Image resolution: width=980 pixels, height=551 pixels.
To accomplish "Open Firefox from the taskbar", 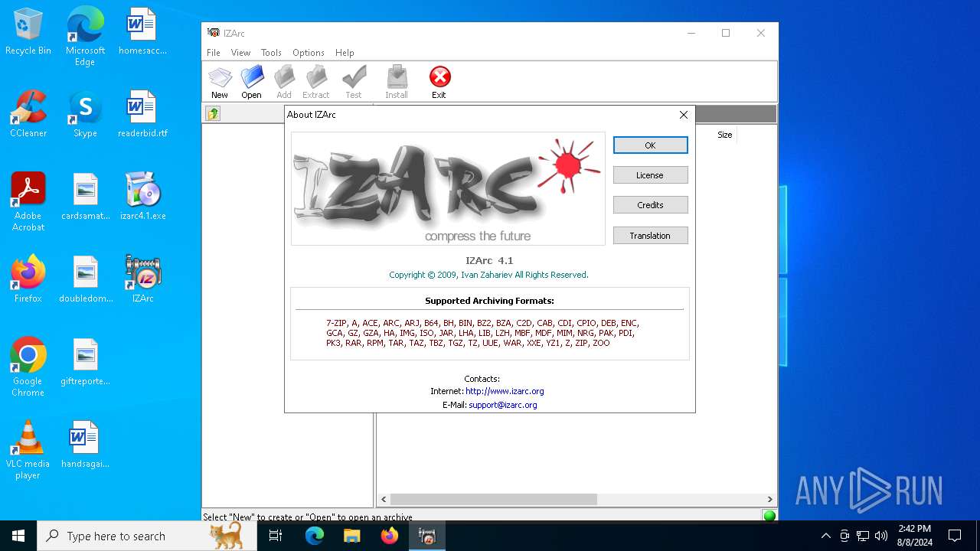I will click(390, 536).
